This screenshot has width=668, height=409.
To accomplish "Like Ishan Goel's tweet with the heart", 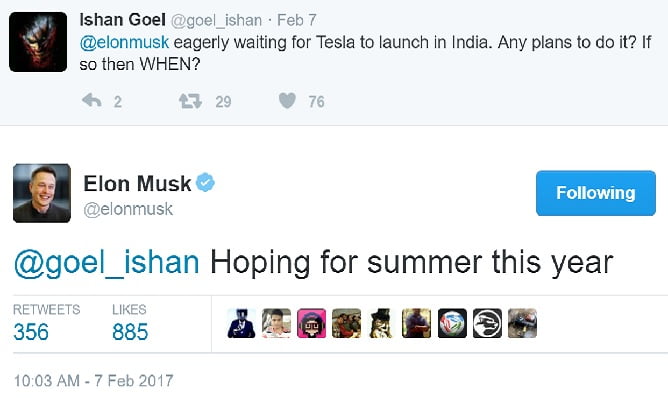I will point(286,101).
